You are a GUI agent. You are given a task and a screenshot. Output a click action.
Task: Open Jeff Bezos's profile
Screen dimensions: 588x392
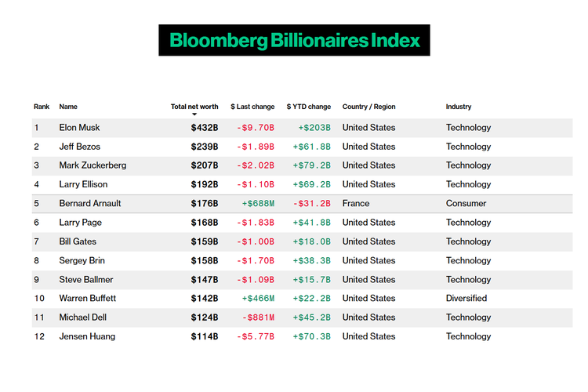79,147
